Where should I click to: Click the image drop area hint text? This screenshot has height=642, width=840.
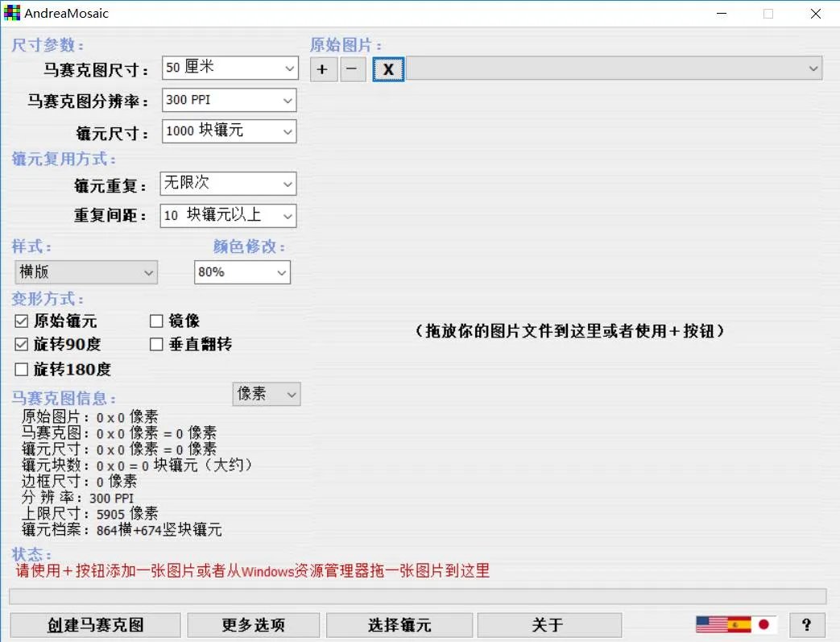point(570,330)
